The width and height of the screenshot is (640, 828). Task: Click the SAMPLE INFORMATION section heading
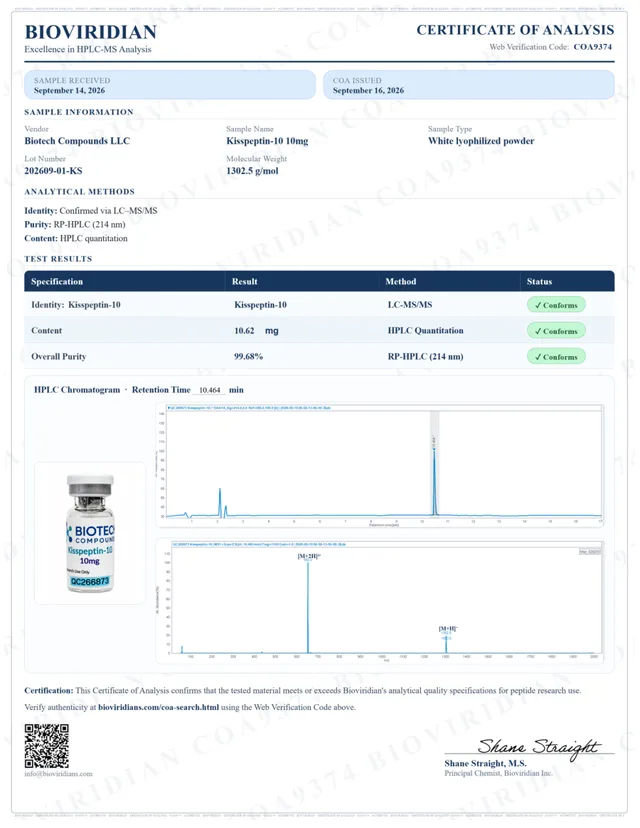tap(79, 112)
